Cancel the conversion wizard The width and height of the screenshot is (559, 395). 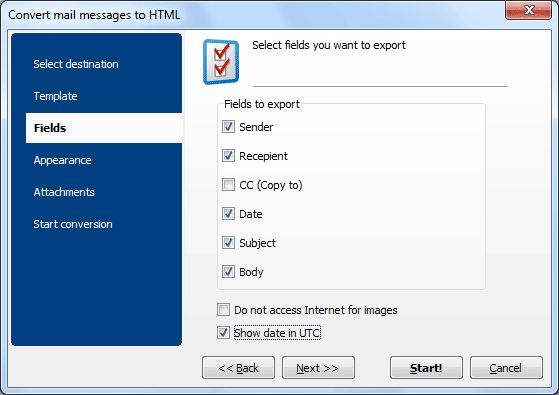(506, 368)
